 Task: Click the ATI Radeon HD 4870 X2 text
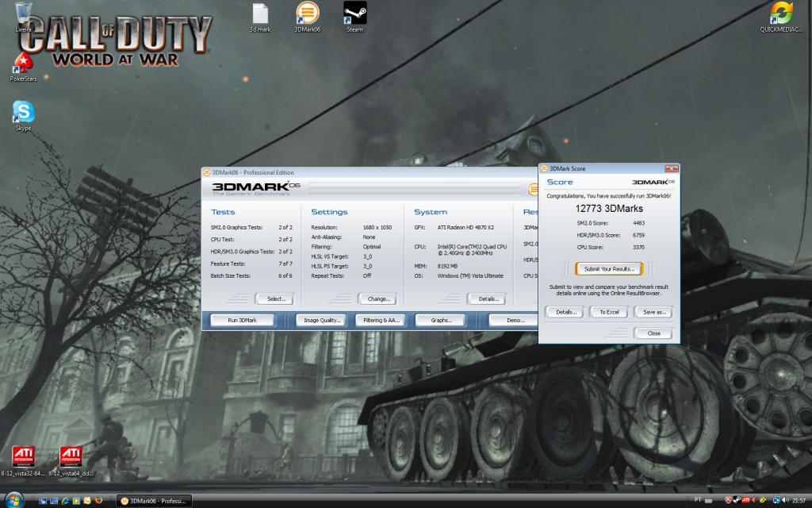(465, 228)
